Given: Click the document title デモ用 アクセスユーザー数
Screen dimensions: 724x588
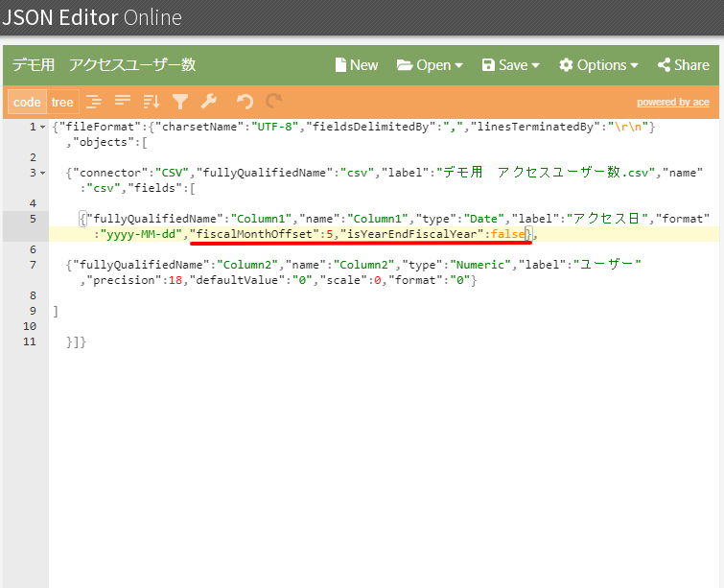Looking at the screenshot, I should click(104, 65).
